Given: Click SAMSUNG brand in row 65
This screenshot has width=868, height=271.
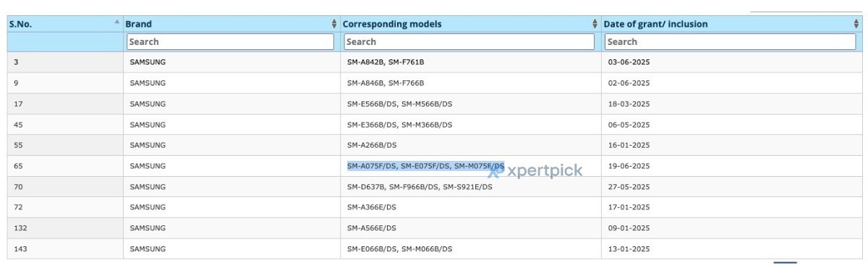Looking at the screenshot, I should point(148,166).
